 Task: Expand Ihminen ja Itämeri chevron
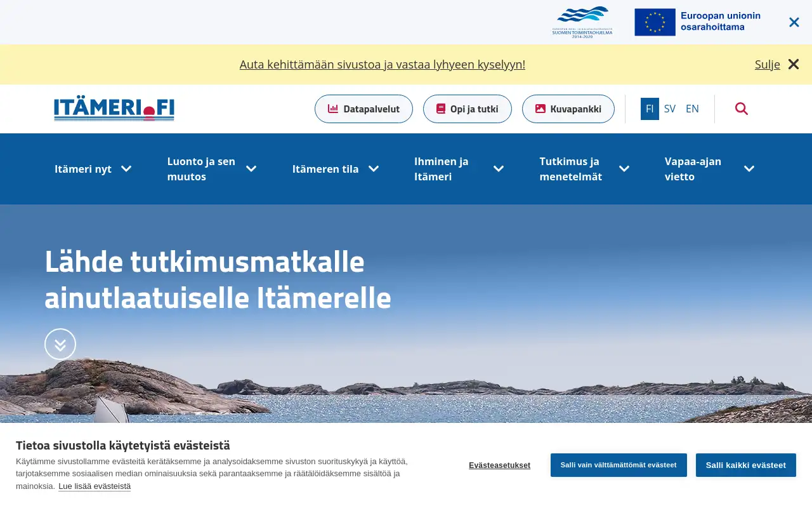[499, 169]
